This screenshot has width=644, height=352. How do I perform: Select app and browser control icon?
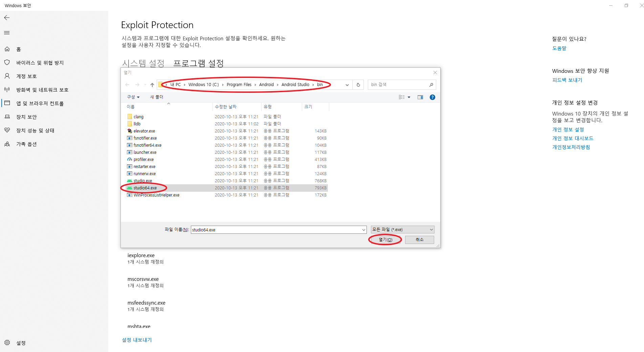click(7, 103)
